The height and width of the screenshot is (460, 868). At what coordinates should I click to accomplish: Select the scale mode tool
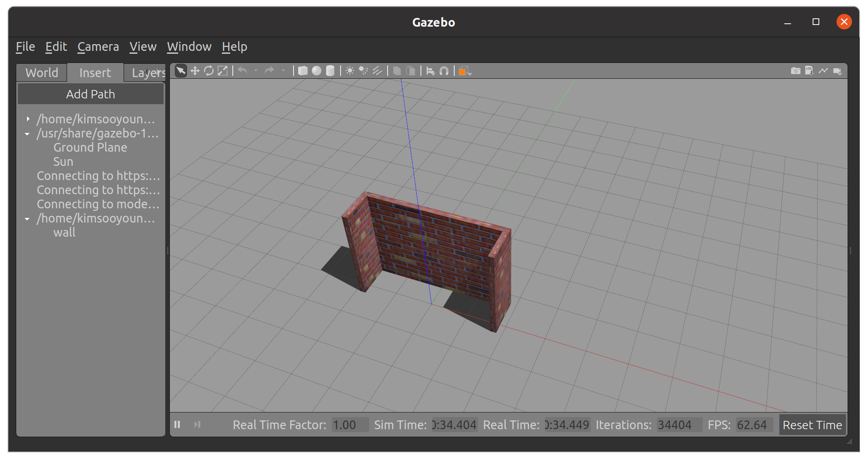click(x=223, y=71)
